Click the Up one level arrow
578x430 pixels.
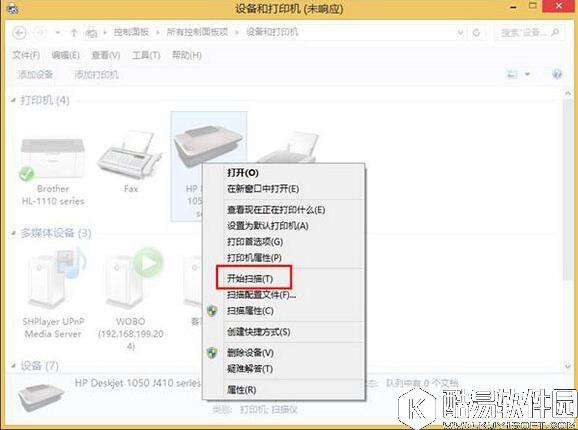point(74,33)
